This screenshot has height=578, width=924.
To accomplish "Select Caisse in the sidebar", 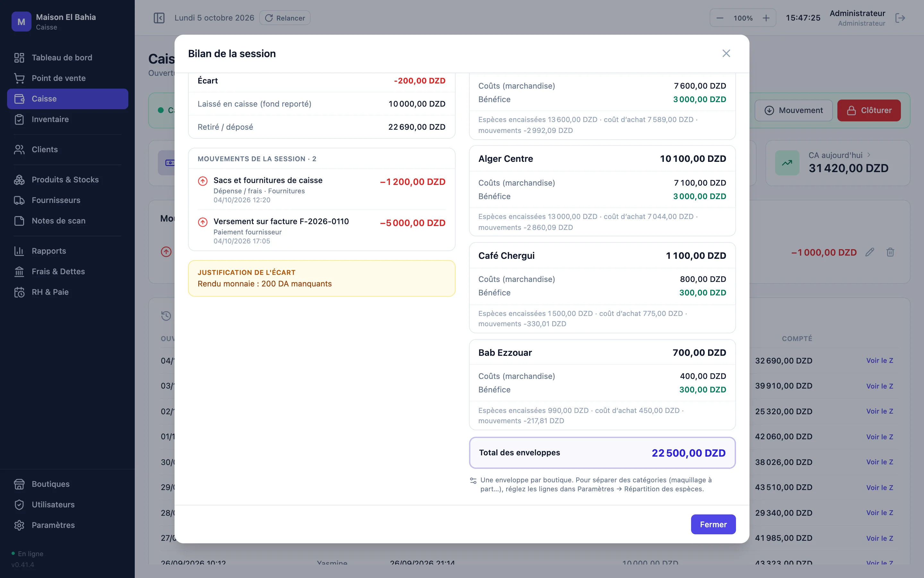I will point(68,99).
